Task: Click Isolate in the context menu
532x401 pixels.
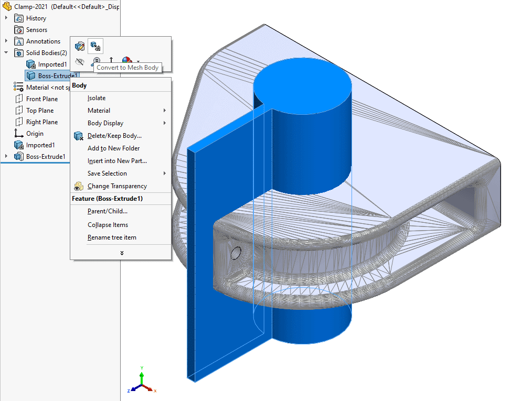Action: pos(96,97)
